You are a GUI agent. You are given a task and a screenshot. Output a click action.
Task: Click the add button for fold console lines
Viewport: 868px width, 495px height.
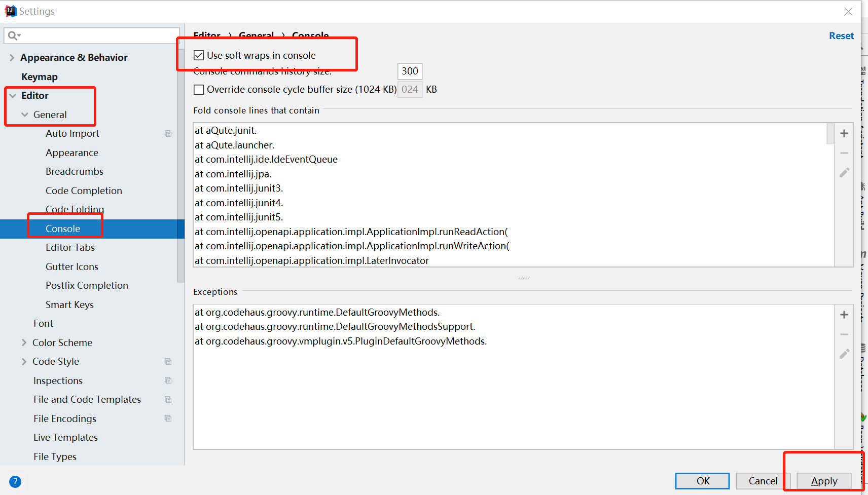pos(844,133)
